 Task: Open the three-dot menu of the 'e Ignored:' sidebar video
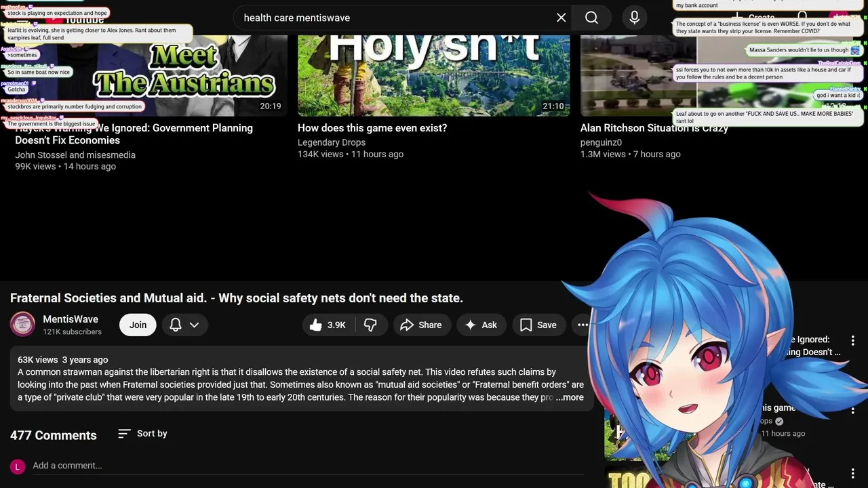[x=853, y=340]
